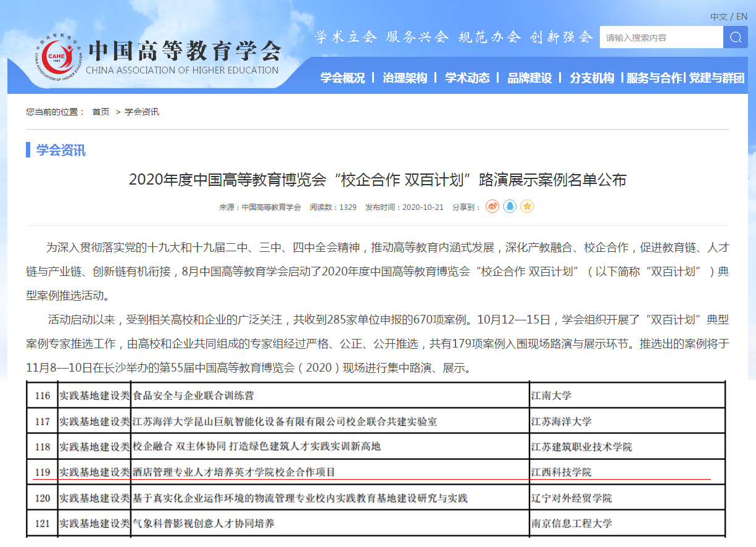The image size is (756, 547).
Task: Click the search magnifier icon
Action: click(735, 37)
